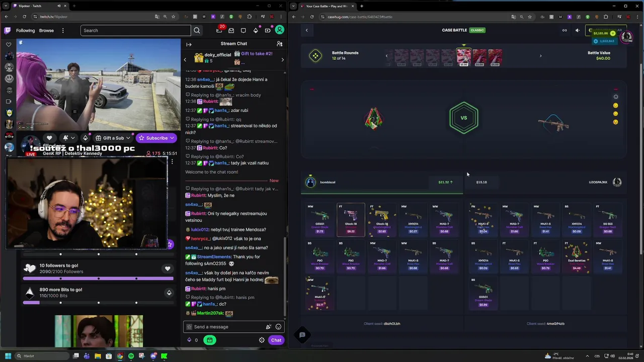Screen dimensions: 644x362
Task: Open the three-dot menu on the webcam overlay
Action: click(x=172, y=161)
